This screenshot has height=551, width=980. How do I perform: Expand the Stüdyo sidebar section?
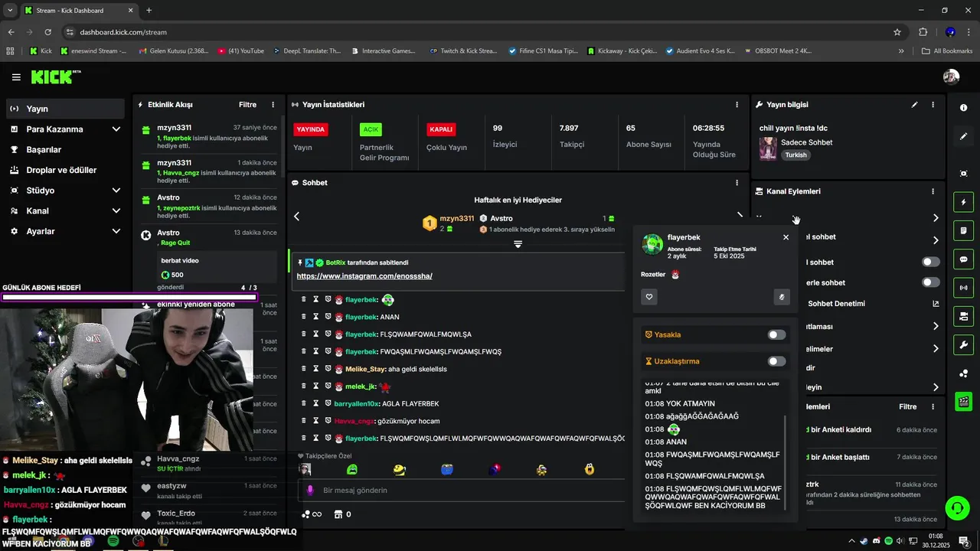click(116, 191)
